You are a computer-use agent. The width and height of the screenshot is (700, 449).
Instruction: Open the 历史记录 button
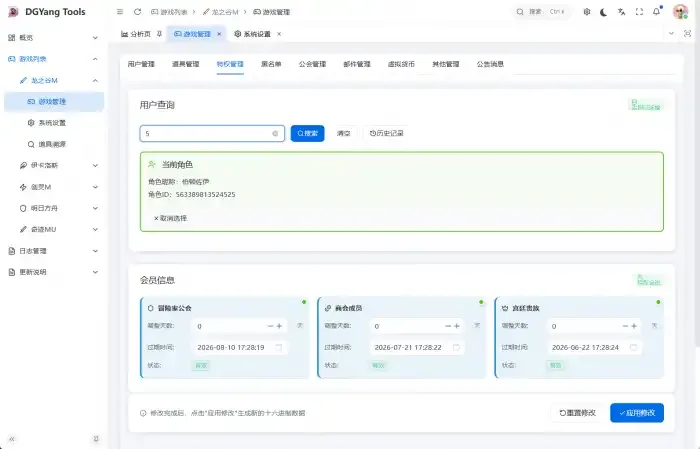386,133
